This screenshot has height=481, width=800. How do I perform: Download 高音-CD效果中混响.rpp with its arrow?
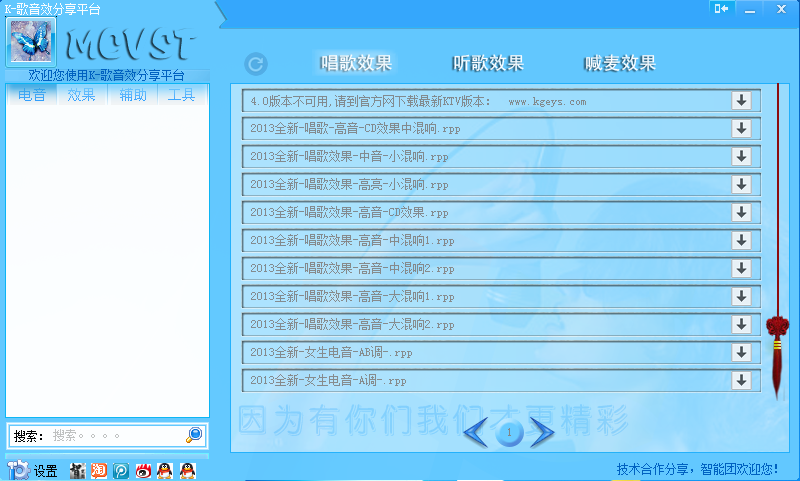(x=741, y=128)
